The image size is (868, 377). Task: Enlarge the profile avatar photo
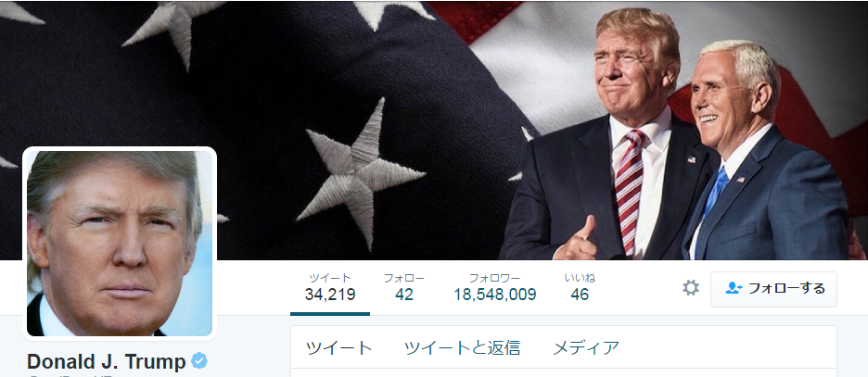(x=119, y=244)
